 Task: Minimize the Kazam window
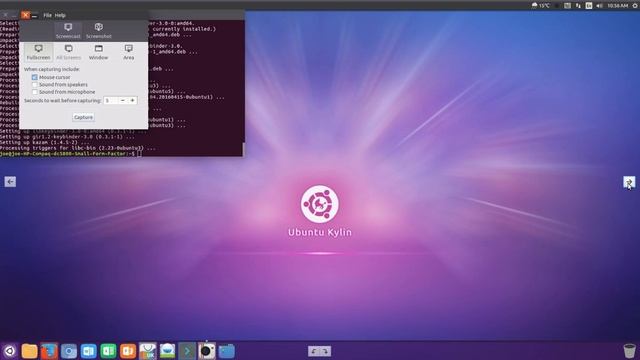click(x=35, y=16)
